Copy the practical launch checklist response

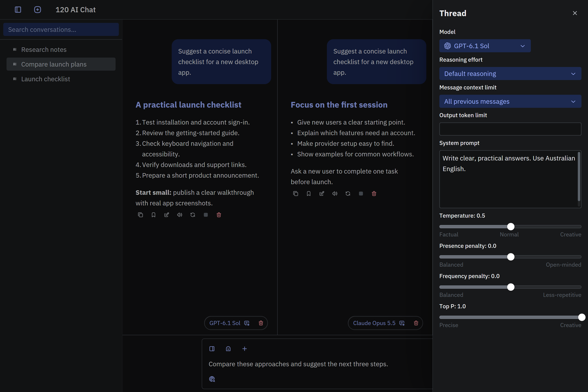(140, 215)
